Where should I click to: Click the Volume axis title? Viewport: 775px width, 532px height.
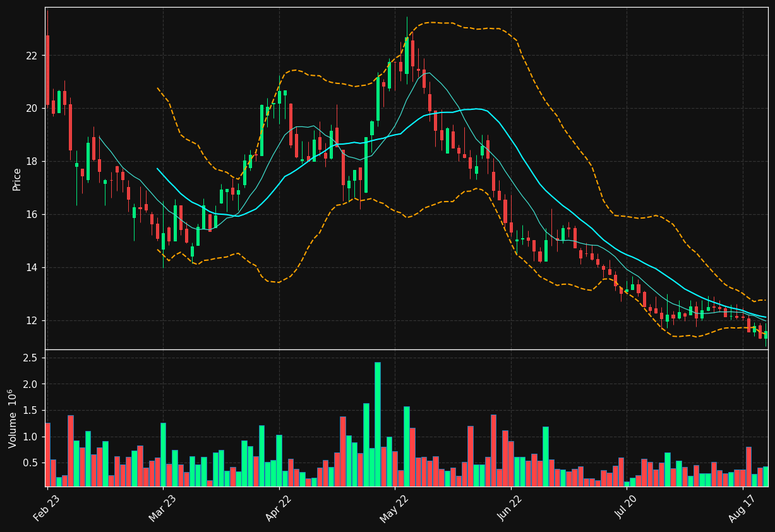pyautogui.click(x=13, y=418)
